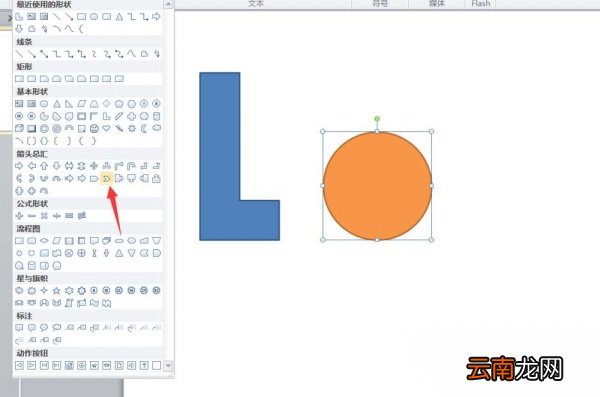The width and height of the screenshot is (600, 397).
Task: Select the Left-Right Arrow in block arrows
Action: click(69, 166)
